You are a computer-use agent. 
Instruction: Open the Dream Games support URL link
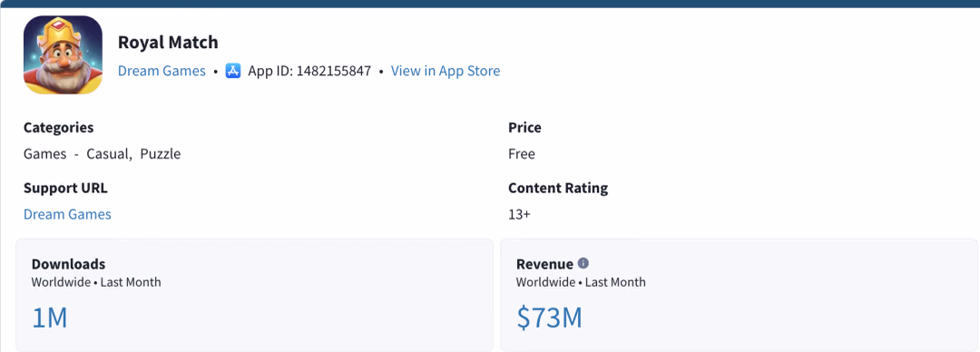click(x=67, y=214)
